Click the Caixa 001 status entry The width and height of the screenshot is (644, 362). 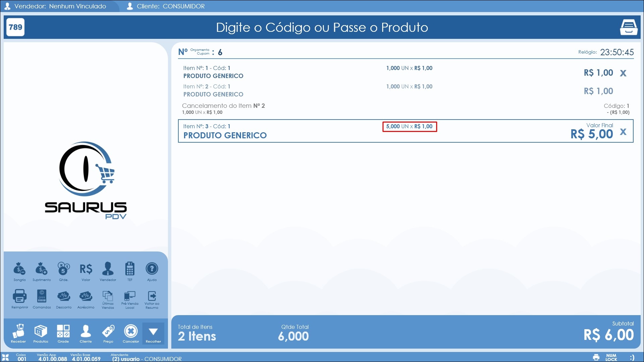click(x=21, y=357)
